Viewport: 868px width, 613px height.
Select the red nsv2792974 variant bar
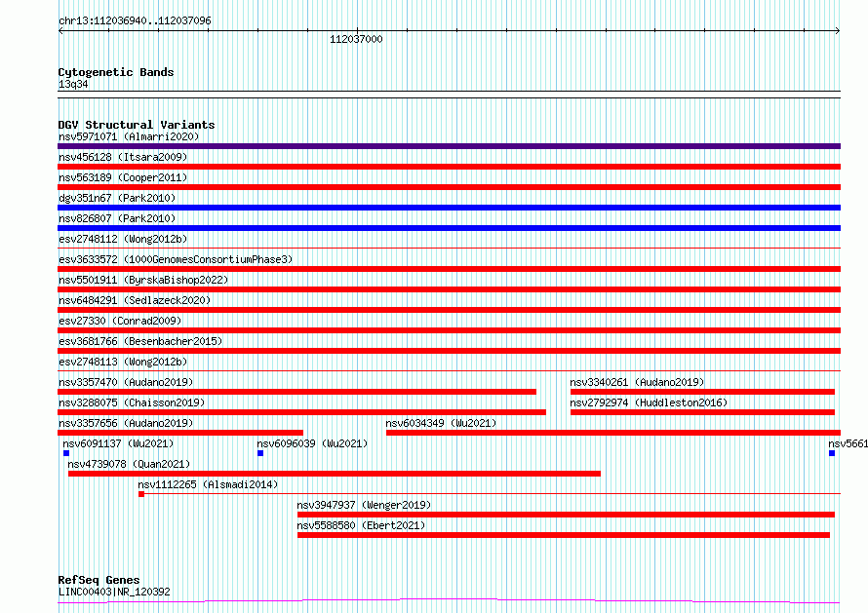(x=702, y=412)
